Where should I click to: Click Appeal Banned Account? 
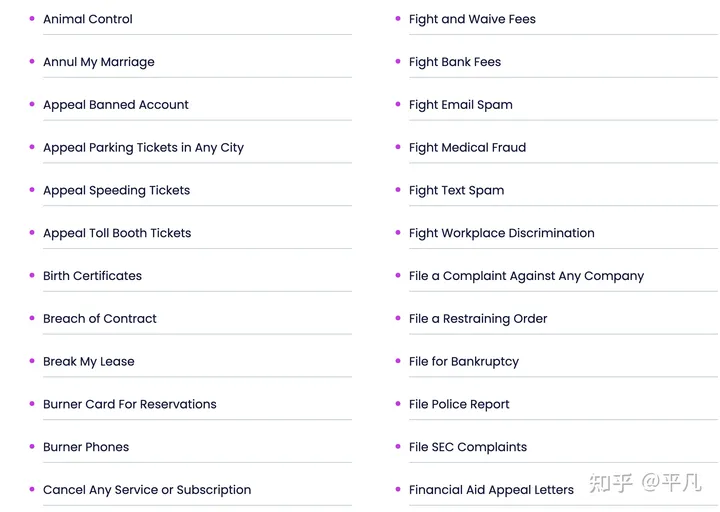pos(116,105)
